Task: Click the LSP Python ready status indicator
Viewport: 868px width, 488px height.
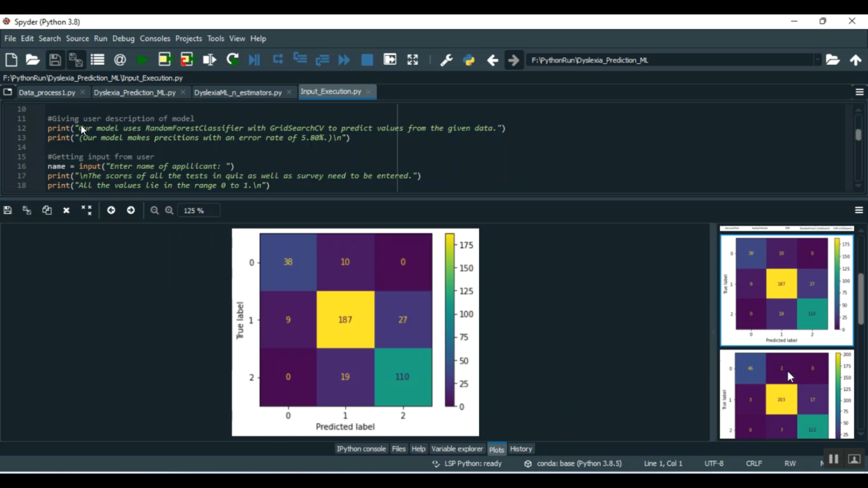Action: 466,463
